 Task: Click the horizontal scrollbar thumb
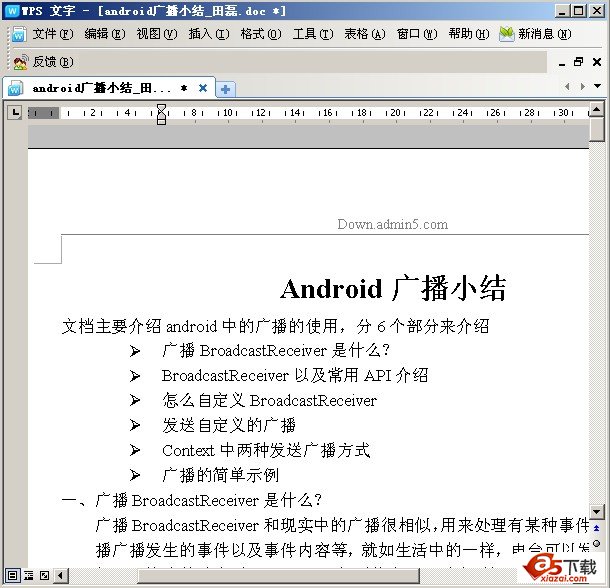tap(279, 575)
